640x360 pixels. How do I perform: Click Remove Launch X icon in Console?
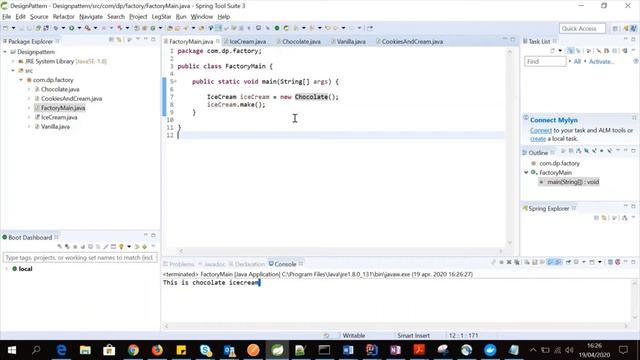[509, 262]
